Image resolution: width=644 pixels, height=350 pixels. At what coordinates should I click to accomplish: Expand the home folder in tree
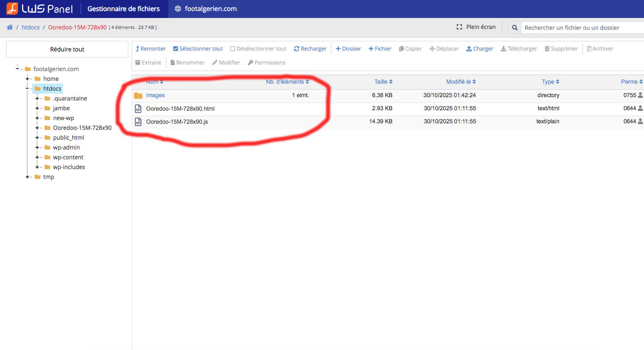(27, 79)
